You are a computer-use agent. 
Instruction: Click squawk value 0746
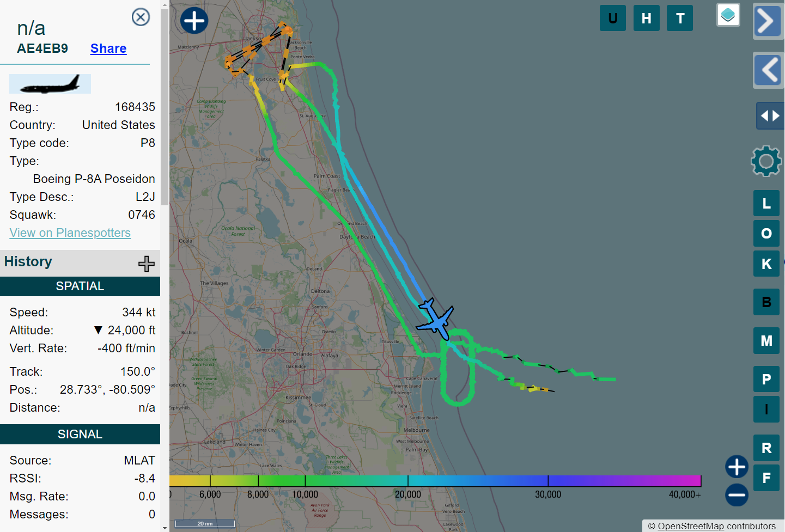click(142, 215)
